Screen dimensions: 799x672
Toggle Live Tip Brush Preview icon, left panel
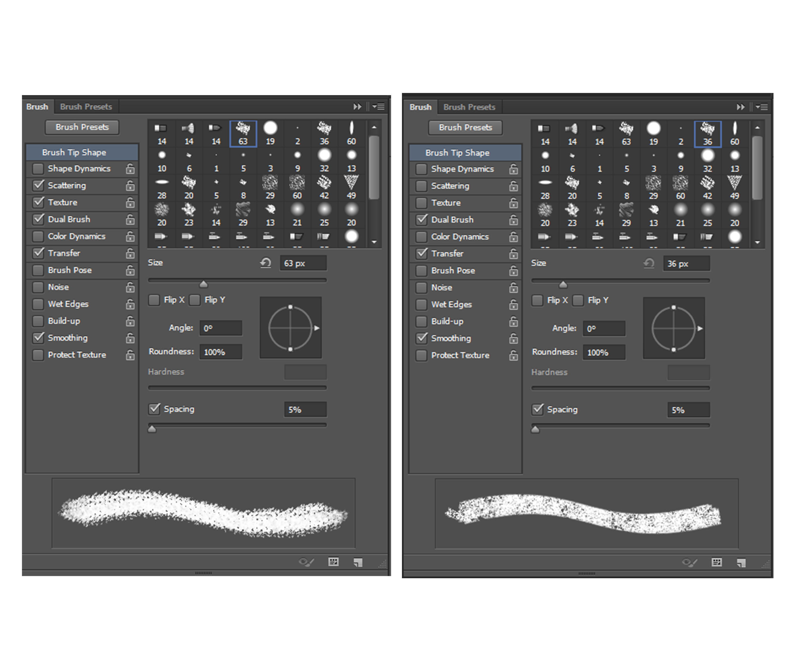(x=306, y=562)
